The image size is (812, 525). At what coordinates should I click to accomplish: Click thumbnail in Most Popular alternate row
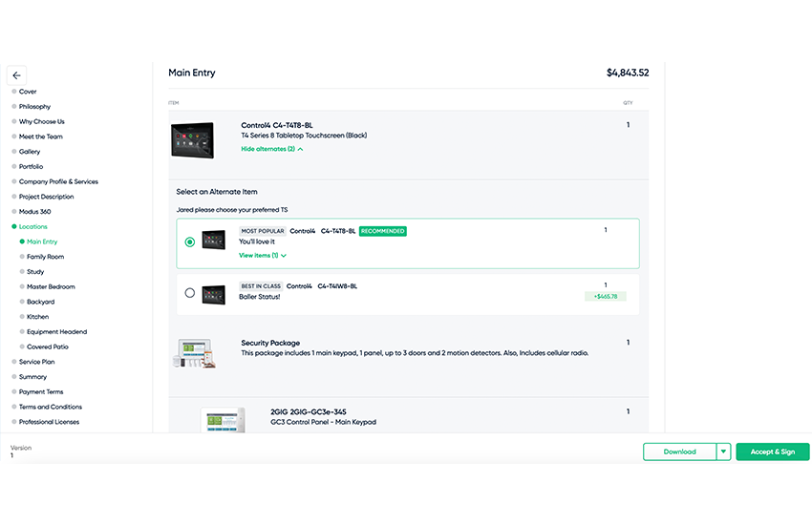pos(213,240)
